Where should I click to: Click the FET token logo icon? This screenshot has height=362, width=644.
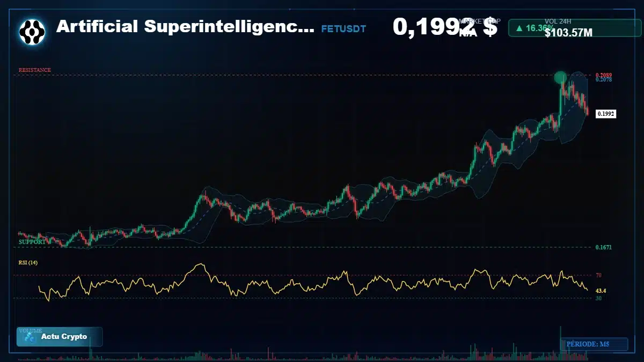tap(33, 32)
